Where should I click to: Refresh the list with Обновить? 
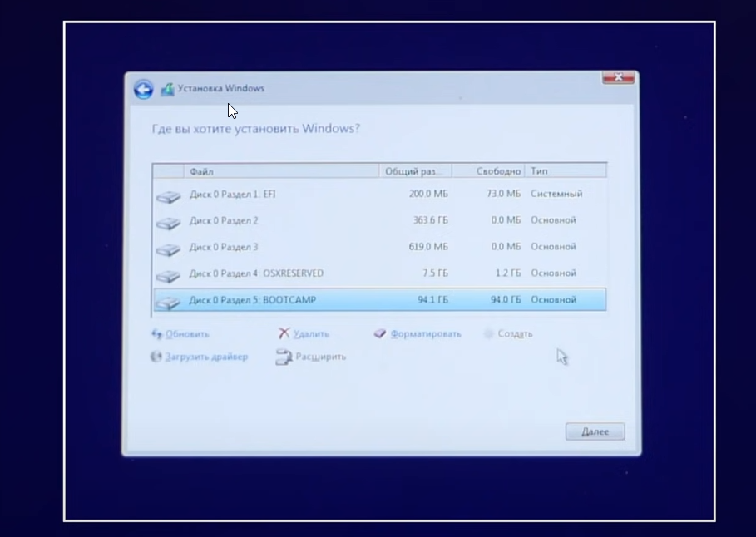186,334
